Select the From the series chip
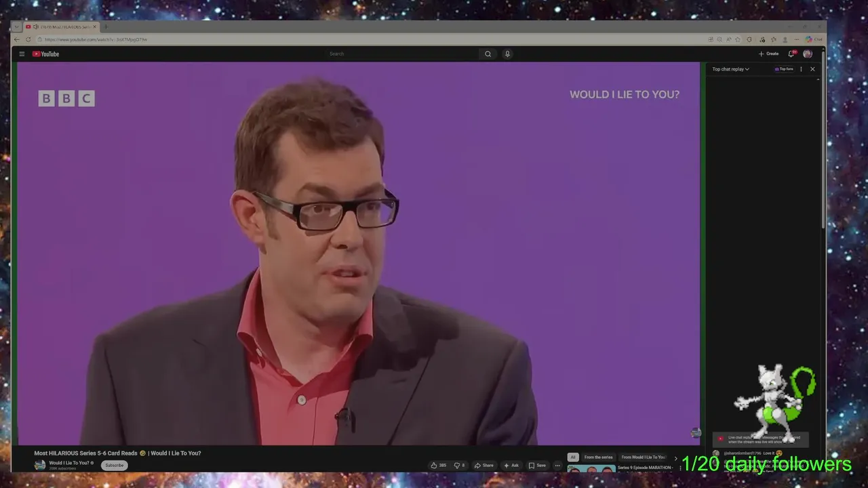 (x=598, y=457)
